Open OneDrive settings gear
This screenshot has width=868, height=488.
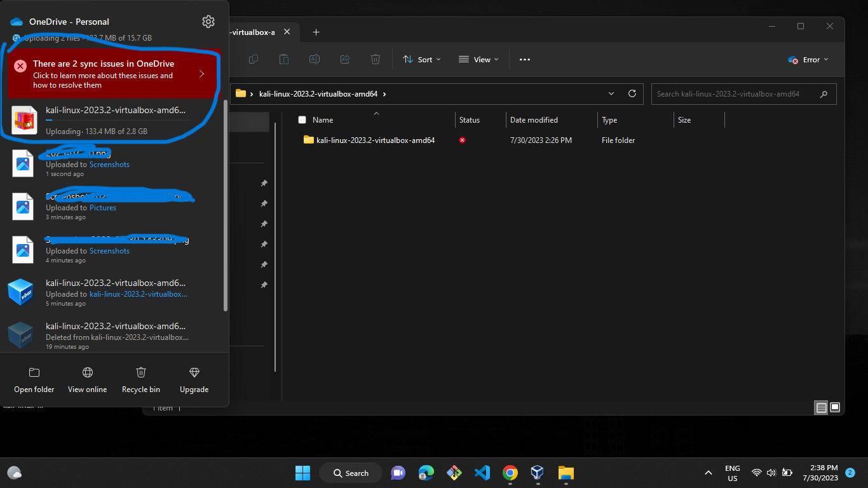click(208, 22)
